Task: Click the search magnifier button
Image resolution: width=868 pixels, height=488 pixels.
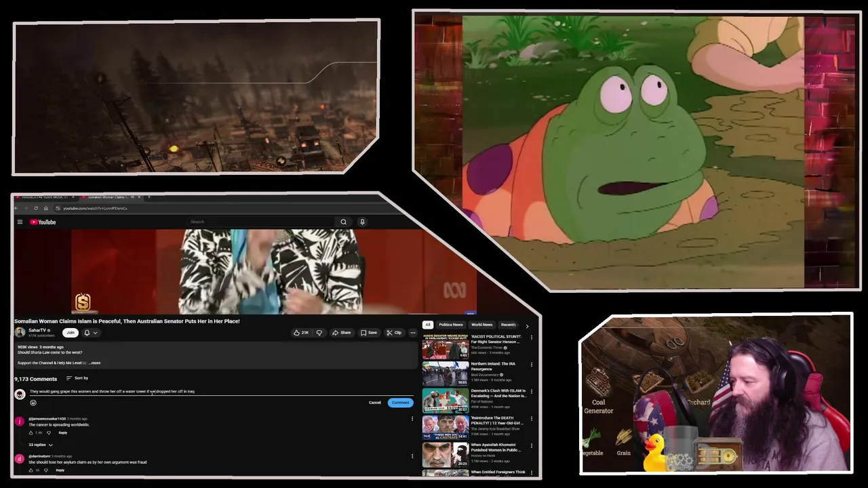Action: point(343,222)
